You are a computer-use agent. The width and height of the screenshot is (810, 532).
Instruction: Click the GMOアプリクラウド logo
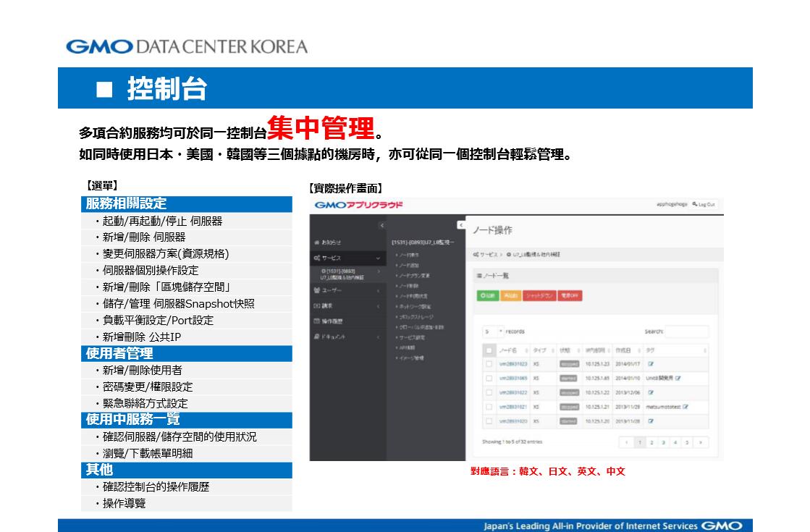pyautogui.click(x=358, y=205)
